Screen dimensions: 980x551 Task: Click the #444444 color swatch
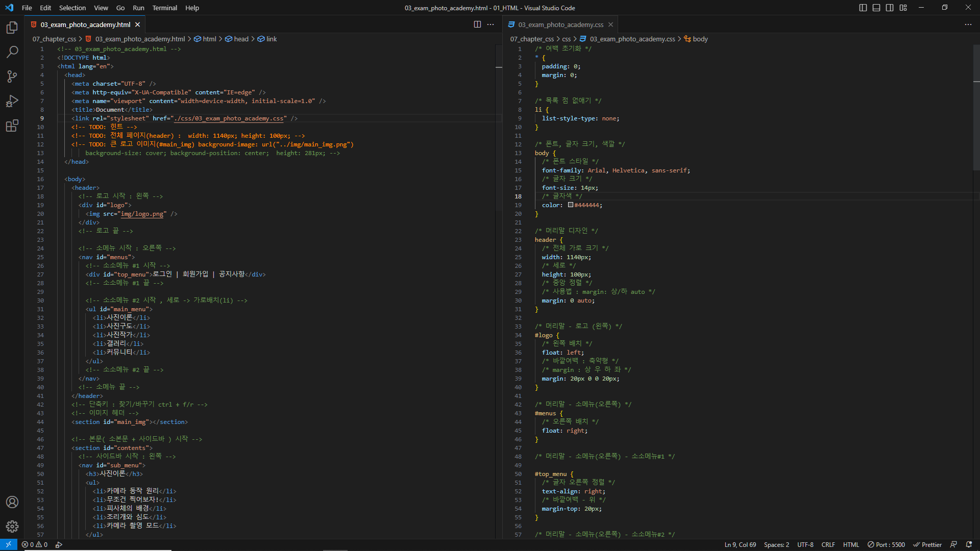point(571,205)
